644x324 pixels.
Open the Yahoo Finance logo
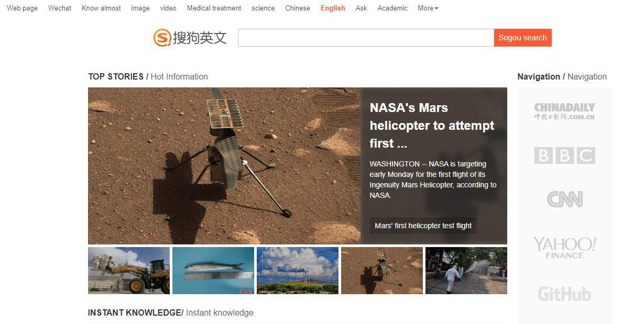click(564, 248)
